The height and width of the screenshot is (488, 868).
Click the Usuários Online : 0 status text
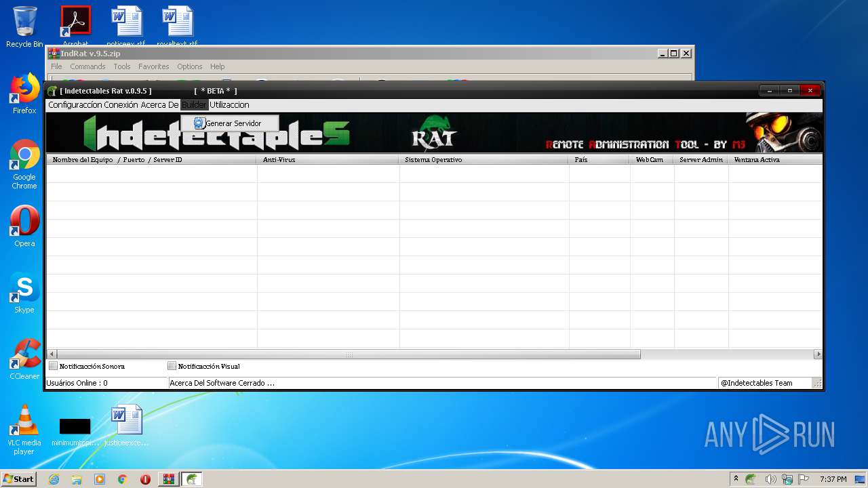[x=77, y=383]
